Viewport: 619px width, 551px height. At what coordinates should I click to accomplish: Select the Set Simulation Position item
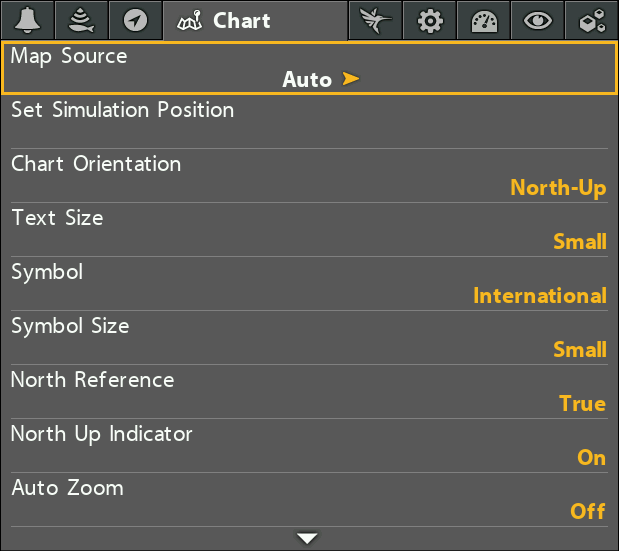point(309,122)
